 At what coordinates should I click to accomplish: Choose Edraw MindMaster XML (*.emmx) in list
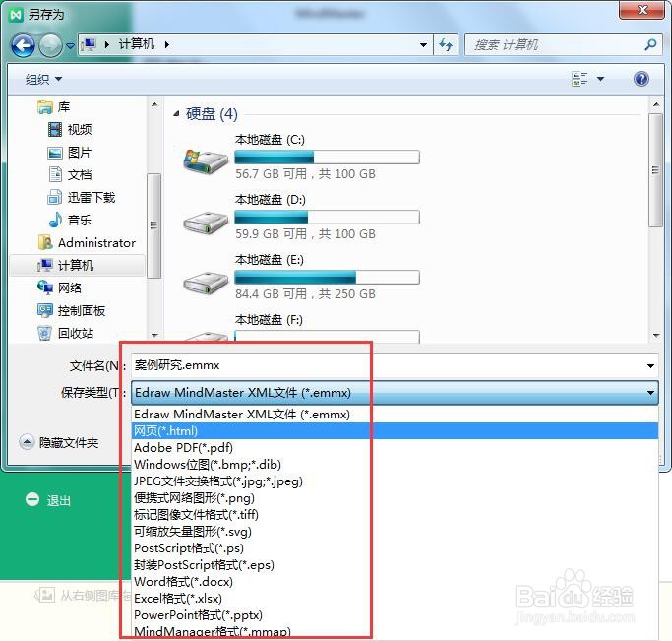click(395, 415)
